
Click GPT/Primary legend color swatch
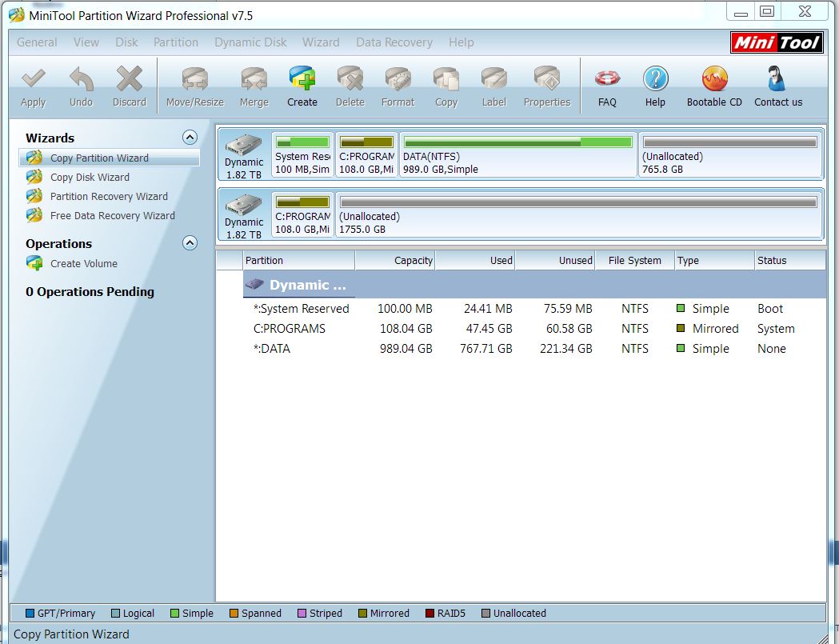coord(30,614)
